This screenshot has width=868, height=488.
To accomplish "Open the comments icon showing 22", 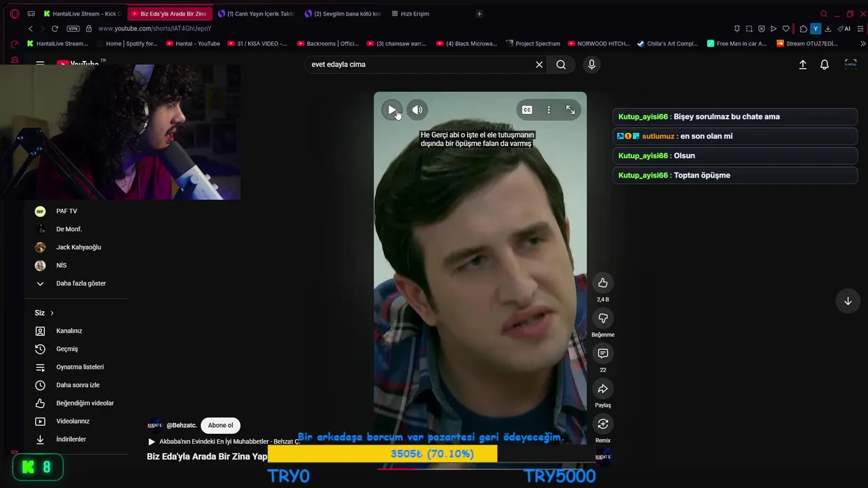I will coord(603,353).
